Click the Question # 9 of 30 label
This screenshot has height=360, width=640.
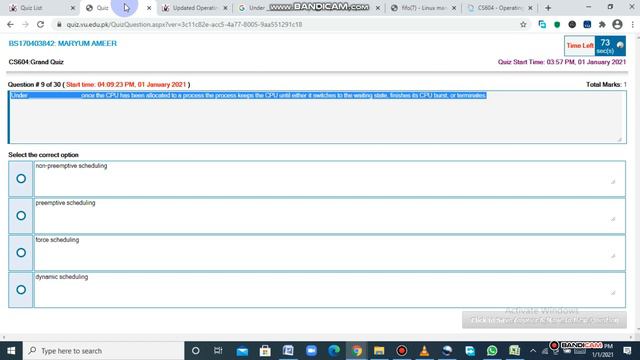[x=34, y=84]
